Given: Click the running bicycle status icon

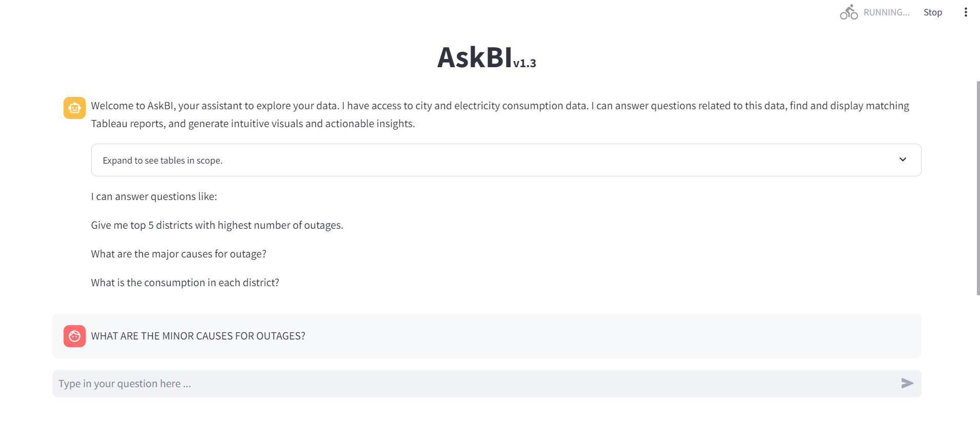Looking at the screenshot, I should (848, 12).
